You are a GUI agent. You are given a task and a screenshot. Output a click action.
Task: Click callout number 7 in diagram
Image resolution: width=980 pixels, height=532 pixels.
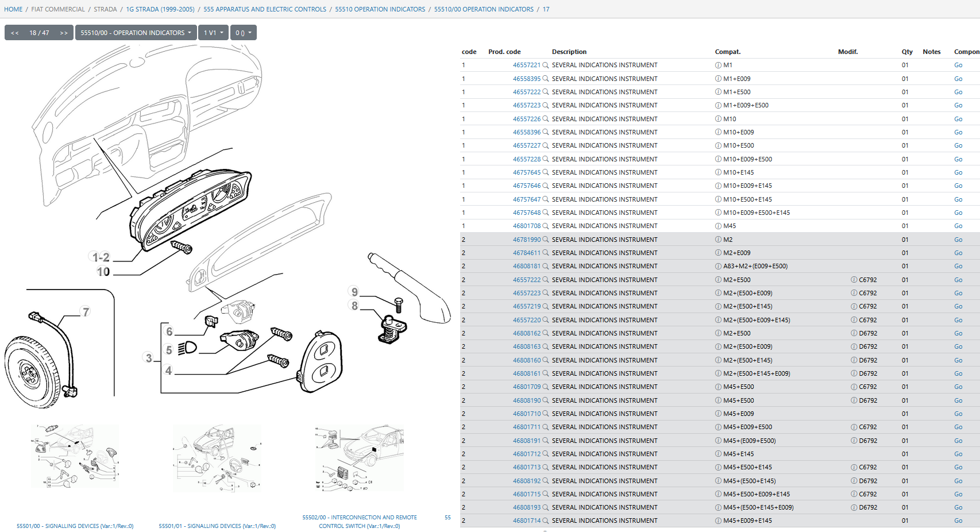[86, 312]
